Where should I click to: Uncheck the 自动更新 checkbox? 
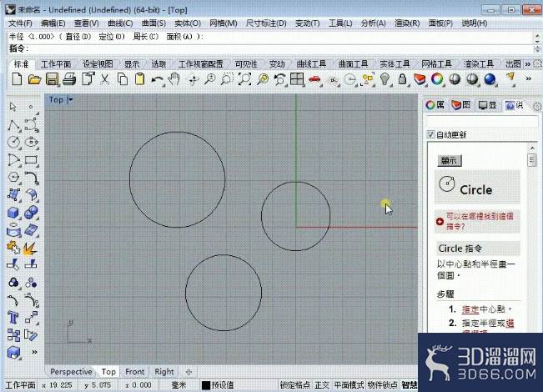pos(430,134)
